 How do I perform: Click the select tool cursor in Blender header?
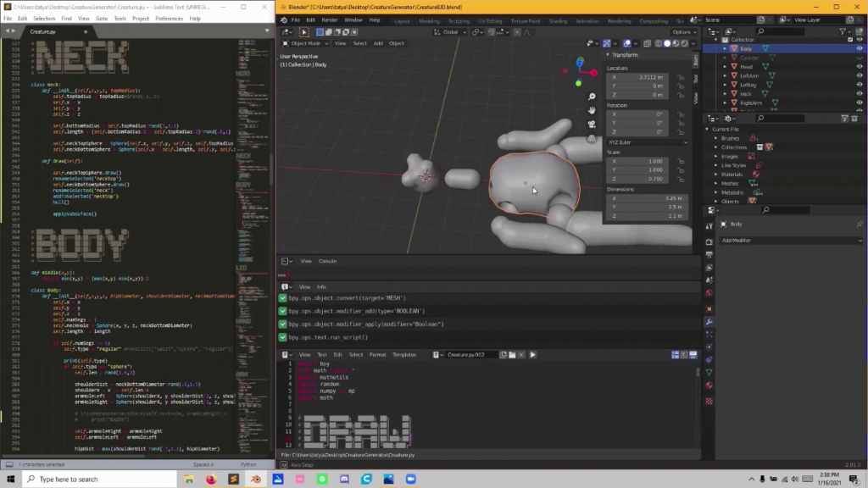(x=303, y=32)
